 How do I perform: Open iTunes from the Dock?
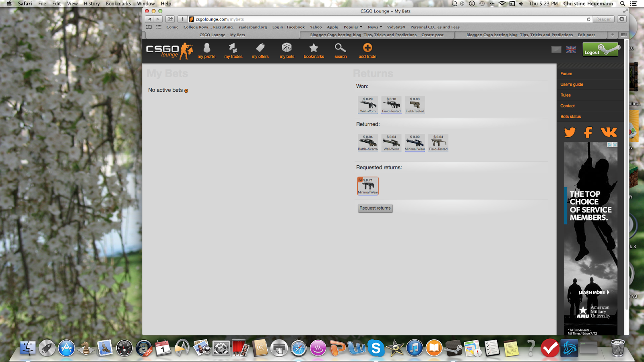click(414, 348)
